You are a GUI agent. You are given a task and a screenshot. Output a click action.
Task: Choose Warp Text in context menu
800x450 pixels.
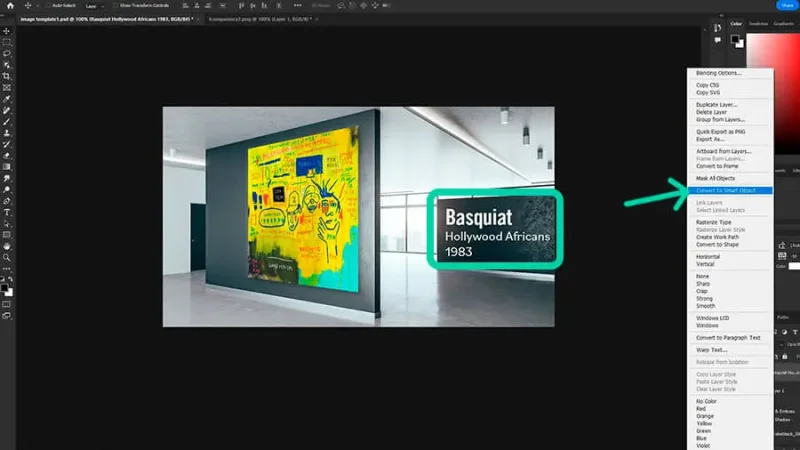[711, 350]
